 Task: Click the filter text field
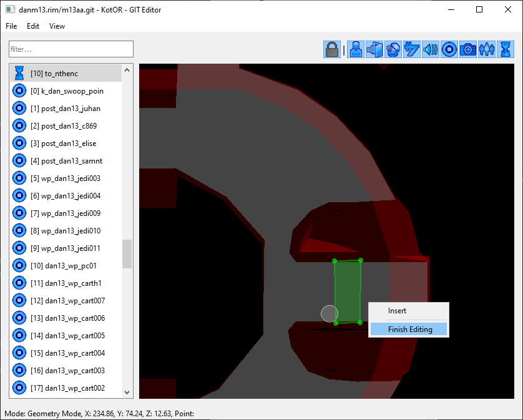pos(71,49)
